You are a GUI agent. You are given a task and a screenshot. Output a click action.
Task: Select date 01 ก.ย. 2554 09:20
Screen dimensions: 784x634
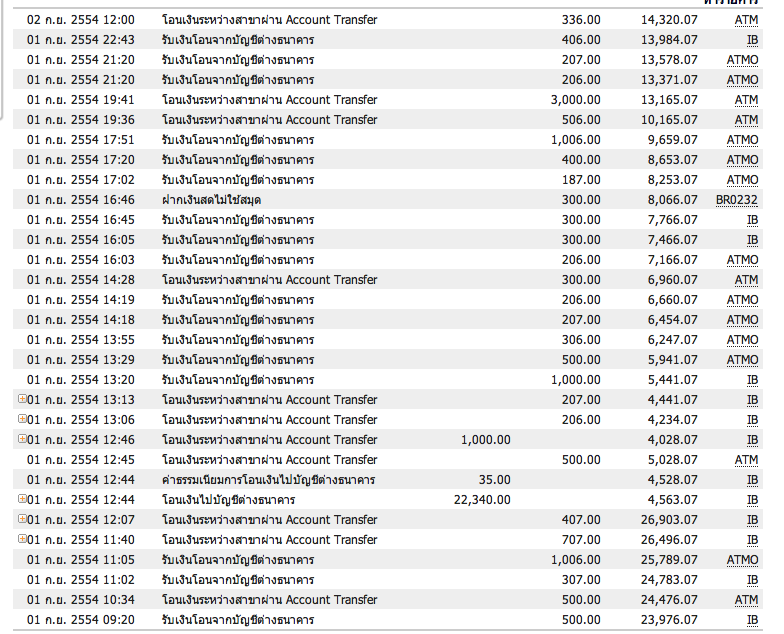point(80,620)
